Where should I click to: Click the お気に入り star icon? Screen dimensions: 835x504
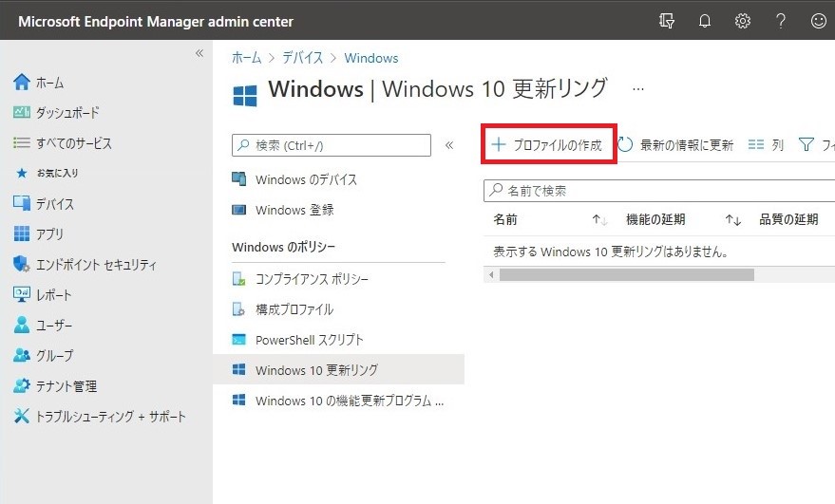pos(22,173)
